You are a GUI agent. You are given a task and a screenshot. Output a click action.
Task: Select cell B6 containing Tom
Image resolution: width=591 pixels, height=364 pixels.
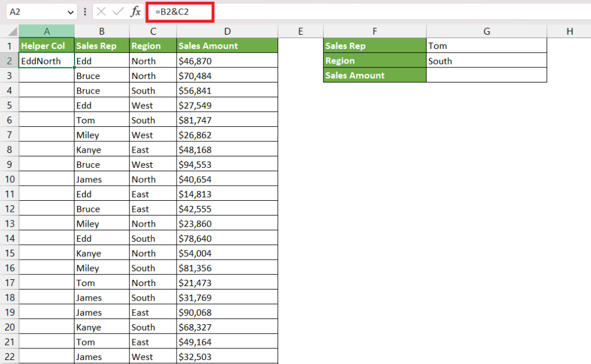coord(102,120)
